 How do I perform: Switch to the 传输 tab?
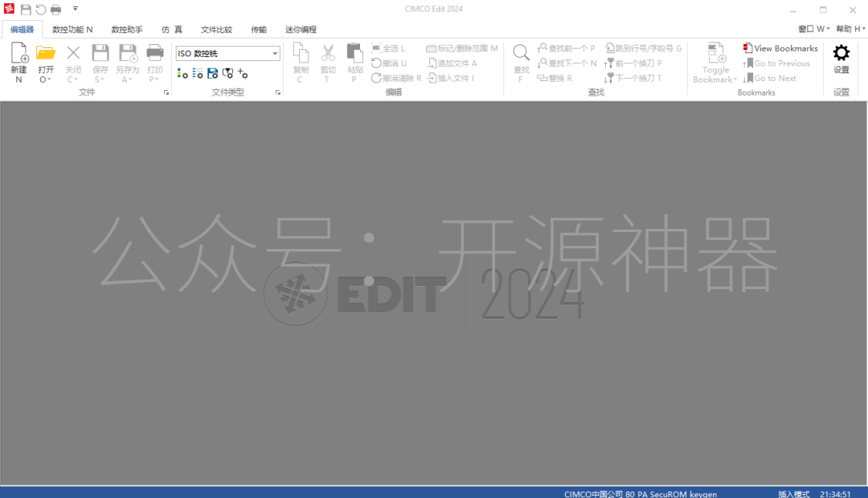(x=259, y=30)
